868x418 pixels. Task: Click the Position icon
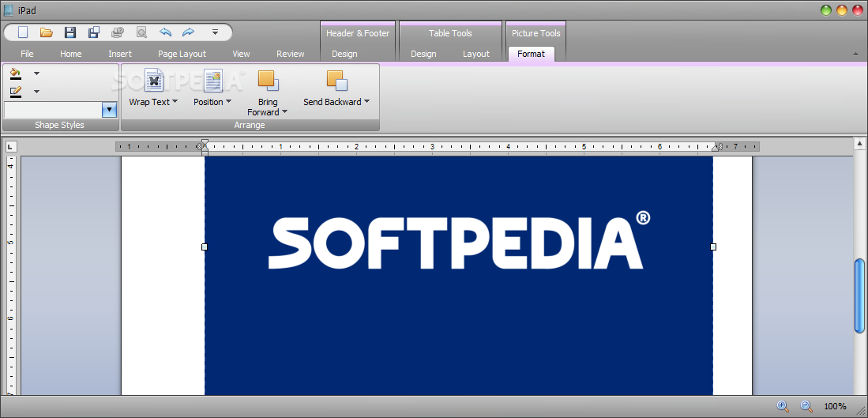click(212, 81)
